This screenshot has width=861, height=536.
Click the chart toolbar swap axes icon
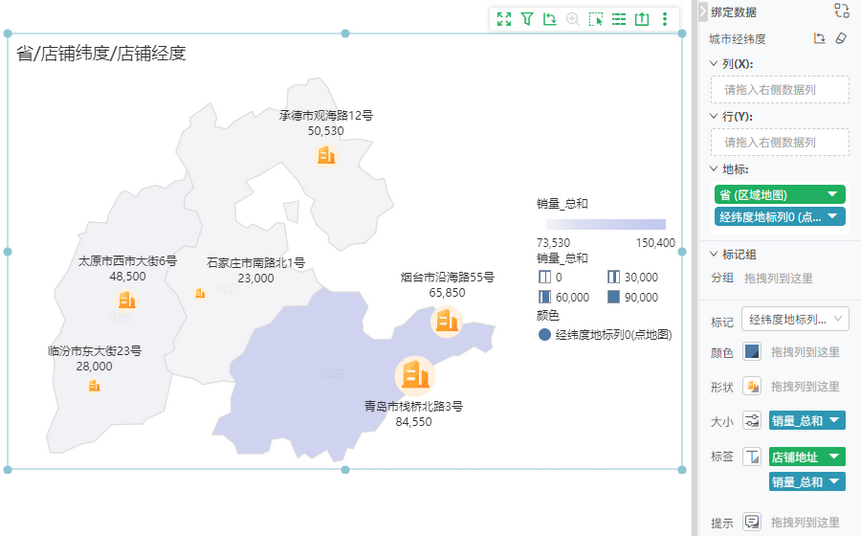pos(550,19)
